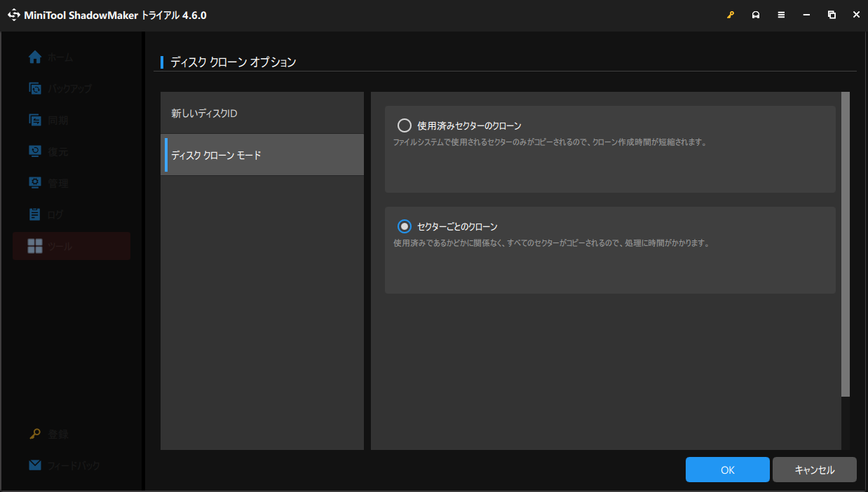The height and width of the screenshot is (492, 868).
Task: Open the ディスク クローン モード tab
Action: pos(262,155)
